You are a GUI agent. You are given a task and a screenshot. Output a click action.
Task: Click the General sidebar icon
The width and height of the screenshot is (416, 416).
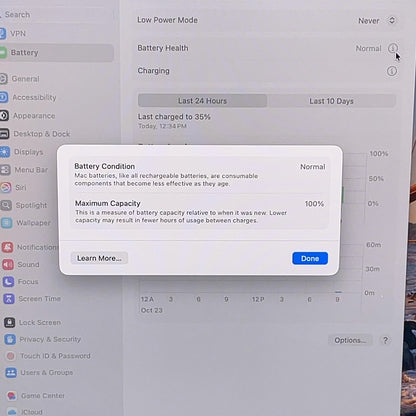pos(3,79)
